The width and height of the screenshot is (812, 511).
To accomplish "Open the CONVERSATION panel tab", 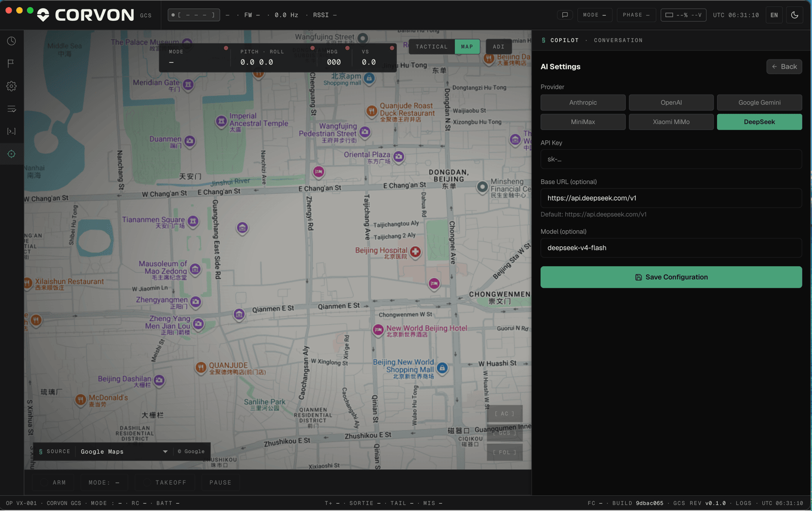I will pos(618,40).
